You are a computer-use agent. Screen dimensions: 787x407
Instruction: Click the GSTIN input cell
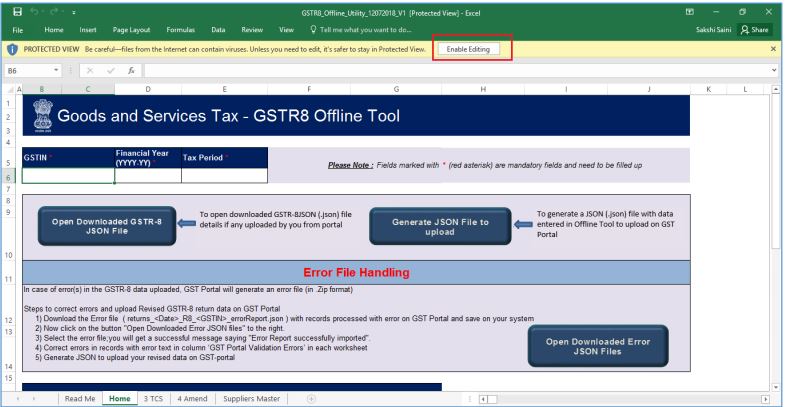coord(68,176)
